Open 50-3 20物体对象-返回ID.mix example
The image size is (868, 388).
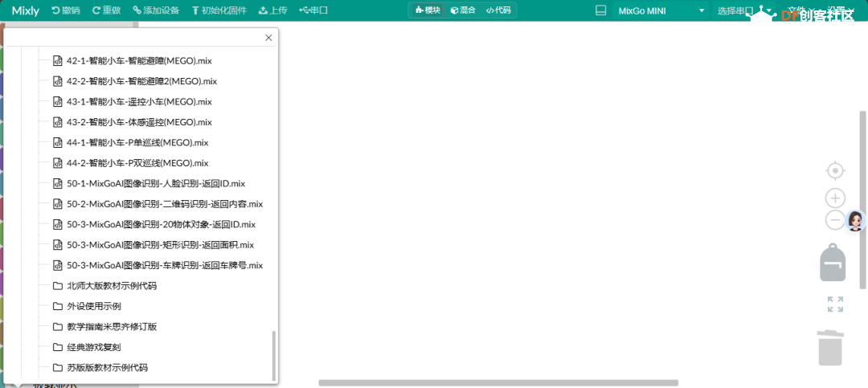click(161, 225)
